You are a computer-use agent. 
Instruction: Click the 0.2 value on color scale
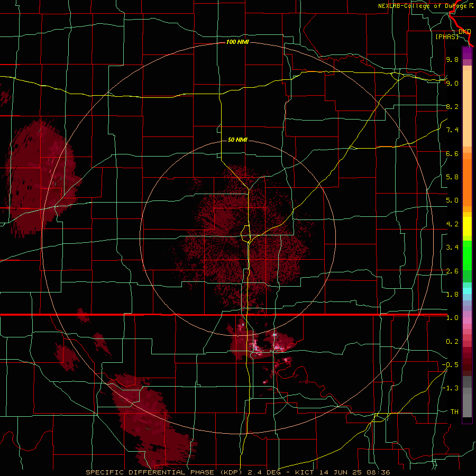[452, 342]
